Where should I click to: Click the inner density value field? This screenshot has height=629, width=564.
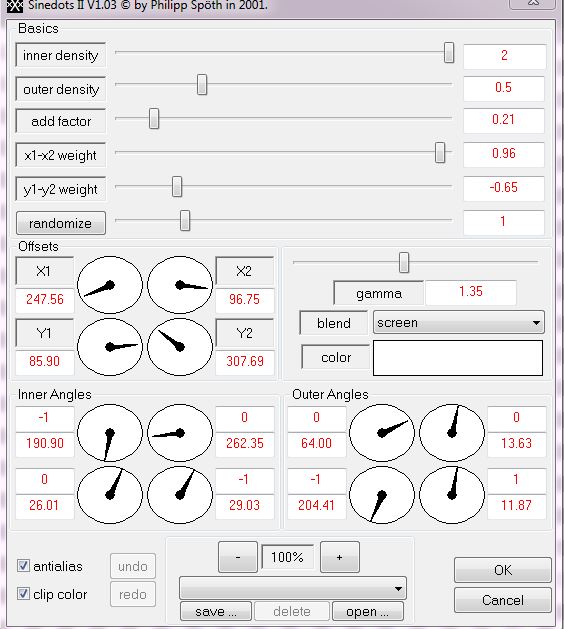(504, 55)
